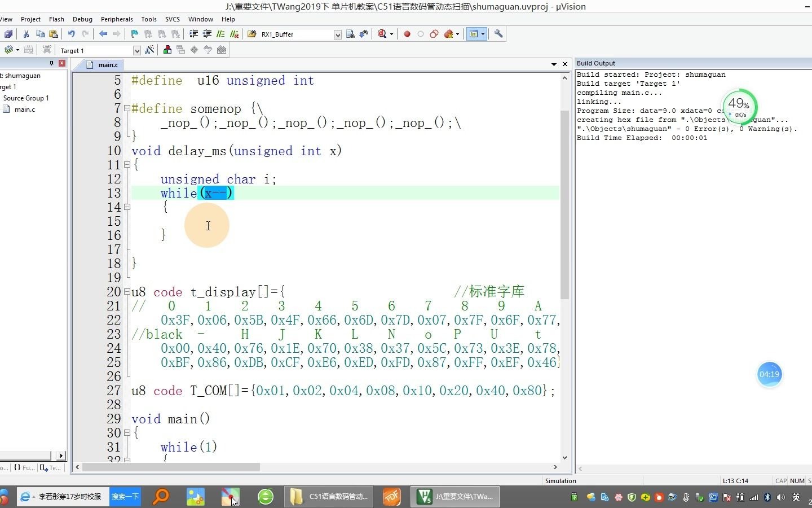Undo the last edit
Viewport: 812px width, 508px height.
72,34
